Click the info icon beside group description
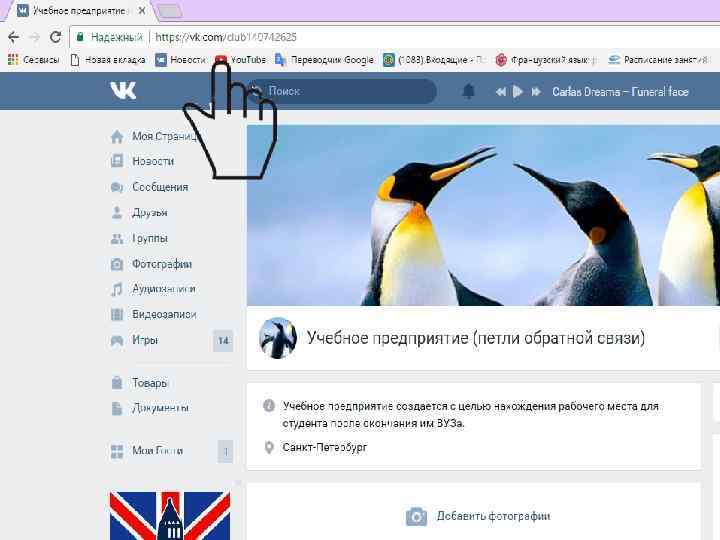The height and width of the screenshot is (540, 720). point(269,405)
